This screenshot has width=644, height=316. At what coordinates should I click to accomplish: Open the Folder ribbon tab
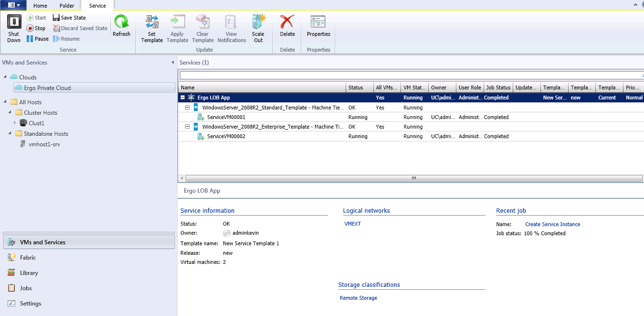tap(66, 5)
